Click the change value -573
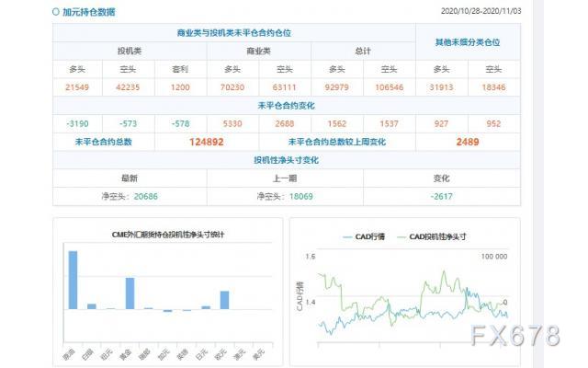 (128, 123)
